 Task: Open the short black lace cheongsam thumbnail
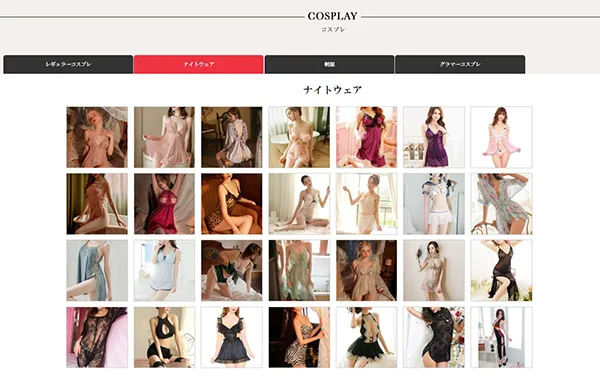(434, 338)
